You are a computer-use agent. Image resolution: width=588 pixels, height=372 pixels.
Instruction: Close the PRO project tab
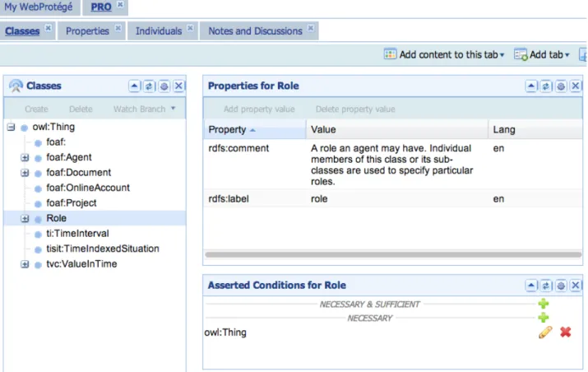pyautogui.click(x=120, y=4)
